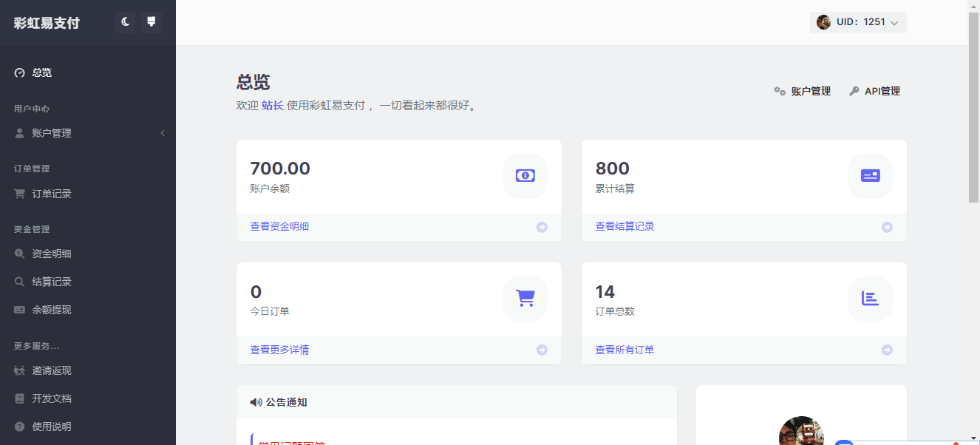Viewport: 980px width, 445px height.
Task: Click arrow icon beside 查看结算记录
Action: click(x=887, y=227)
